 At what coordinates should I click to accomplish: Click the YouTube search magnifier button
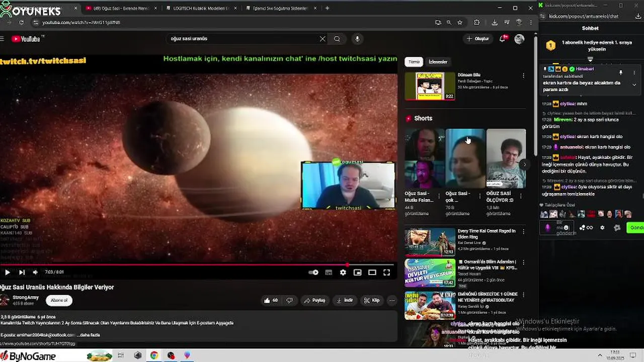tap(337, 39)
